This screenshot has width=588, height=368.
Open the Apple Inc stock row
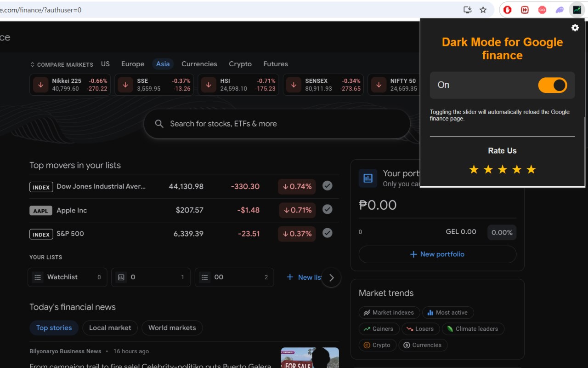pos(184,210)
